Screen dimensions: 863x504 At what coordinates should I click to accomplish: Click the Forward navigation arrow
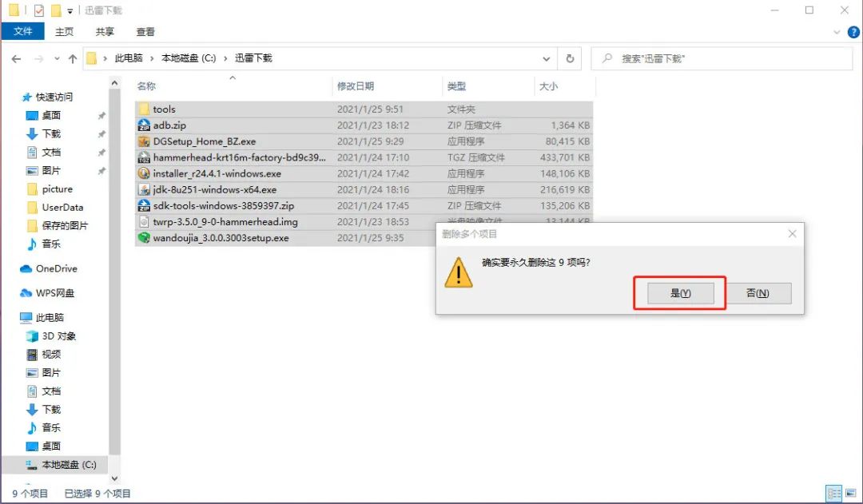tap(38, 58)
